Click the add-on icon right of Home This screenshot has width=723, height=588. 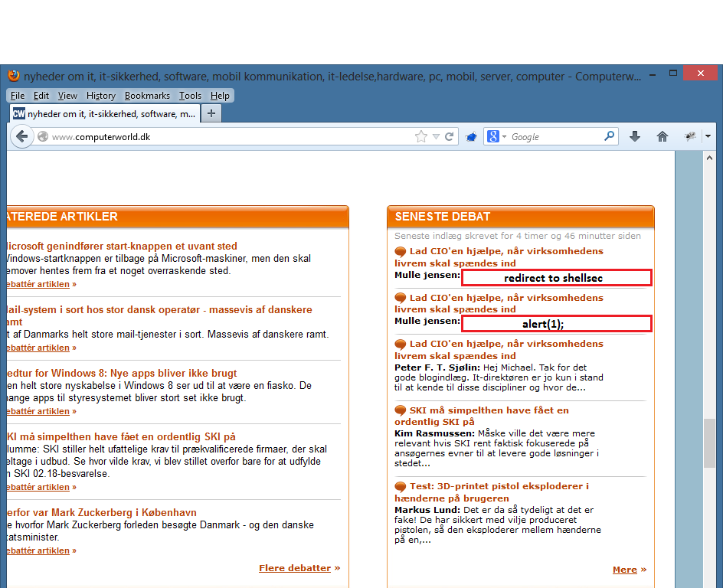(690, 136)
